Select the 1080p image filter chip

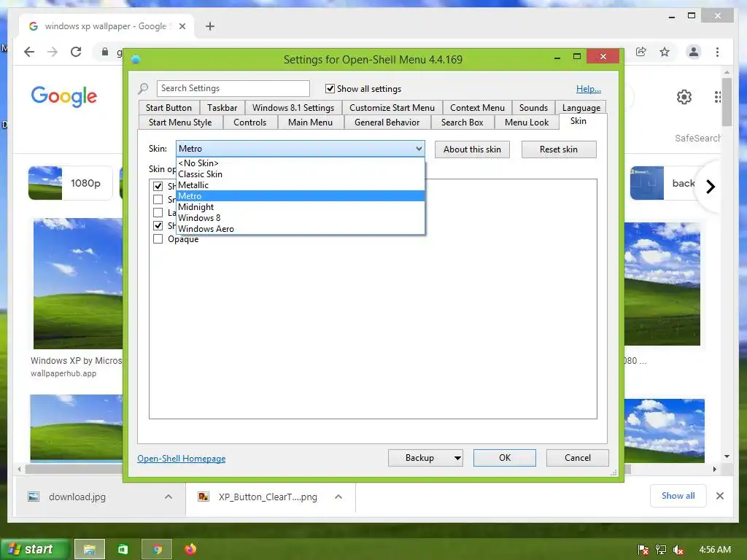tap(71, 183)
